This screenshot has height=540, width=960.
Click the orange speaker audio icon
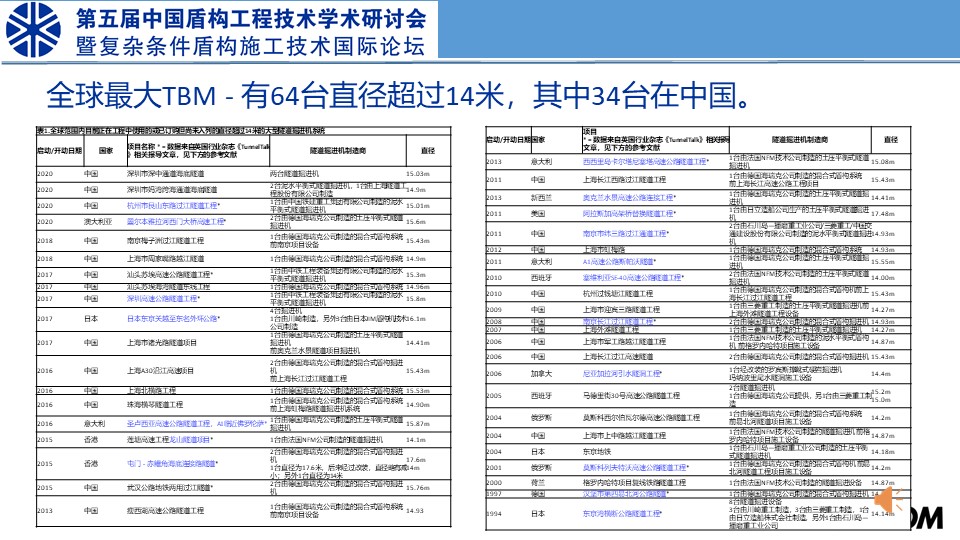point(888,500)
